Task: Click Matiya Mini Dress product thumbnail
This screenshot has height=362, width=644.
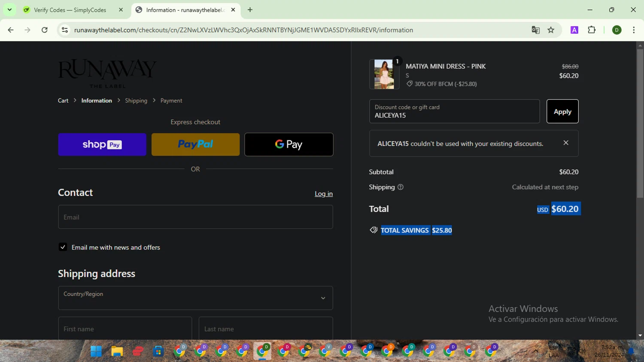Action: coord(384,74)
